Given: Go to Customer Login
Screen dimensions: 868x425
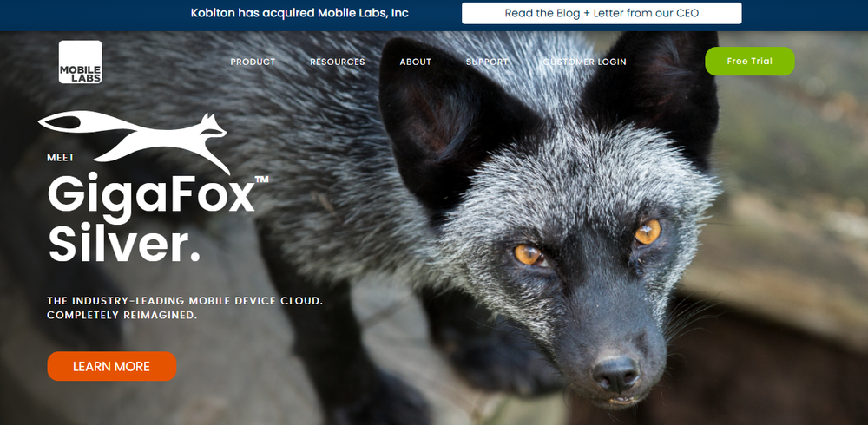Looking at the screenshot, I should (584, 62).
